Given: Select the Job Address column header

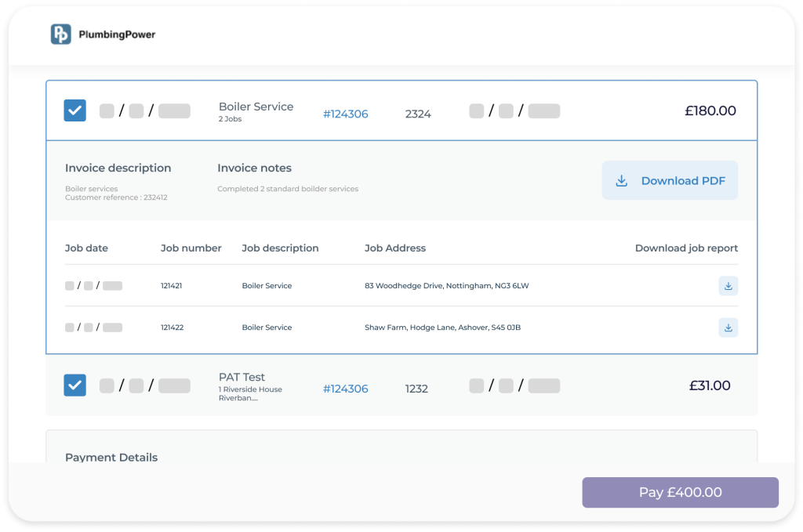Looking at the screenshot, I should [x=395, y=248].
